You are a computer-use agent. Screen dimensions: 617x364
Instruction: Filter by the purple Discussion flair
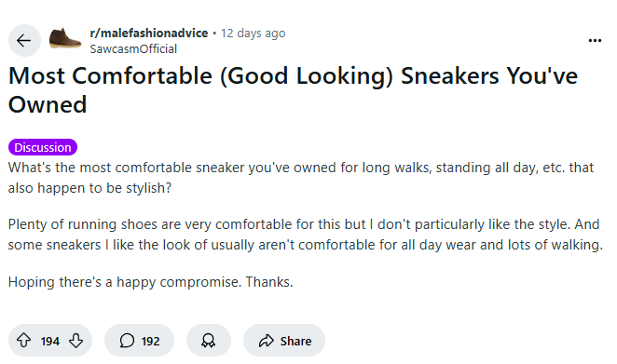coord(43,147)
